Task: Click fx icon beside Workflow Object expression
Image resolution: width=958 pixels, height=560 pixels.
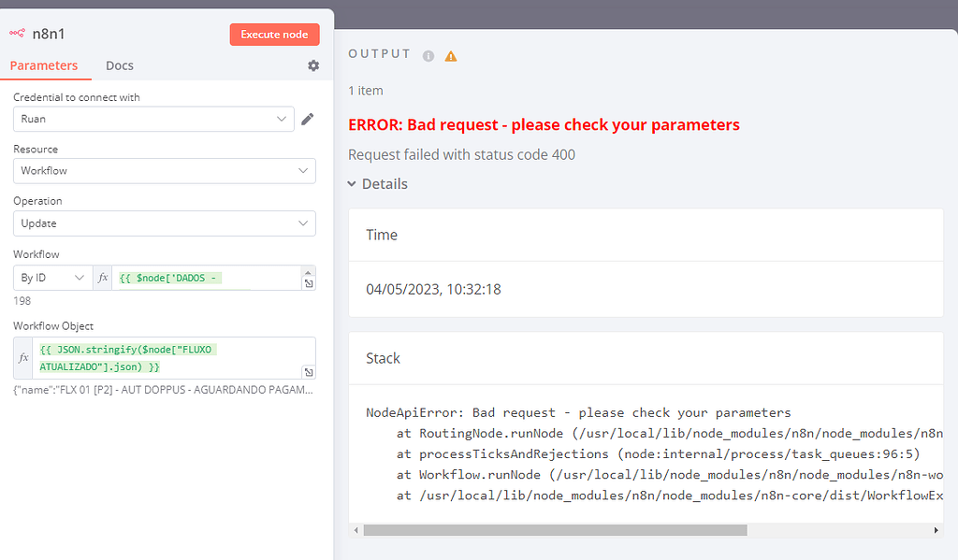Action: coord(23,358)
